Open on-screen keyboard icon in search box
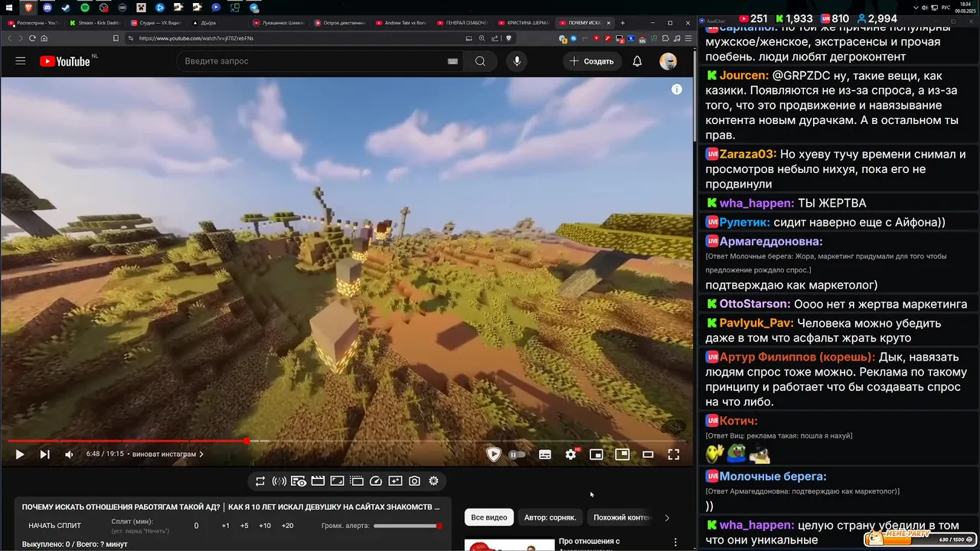This screenshot has width=980, height=551. [x=452, y=61]
